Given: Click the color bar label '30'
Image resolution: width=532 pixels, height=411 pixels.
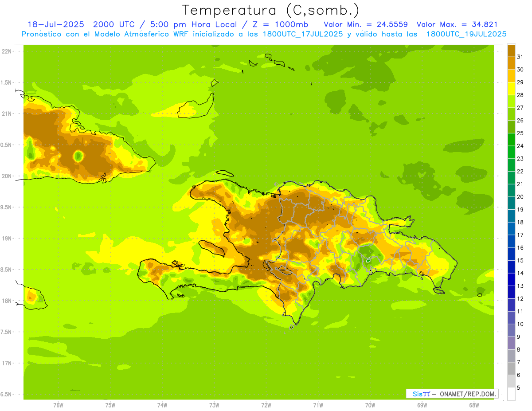Looking at the screenshot, I should (x=520, y=69).
